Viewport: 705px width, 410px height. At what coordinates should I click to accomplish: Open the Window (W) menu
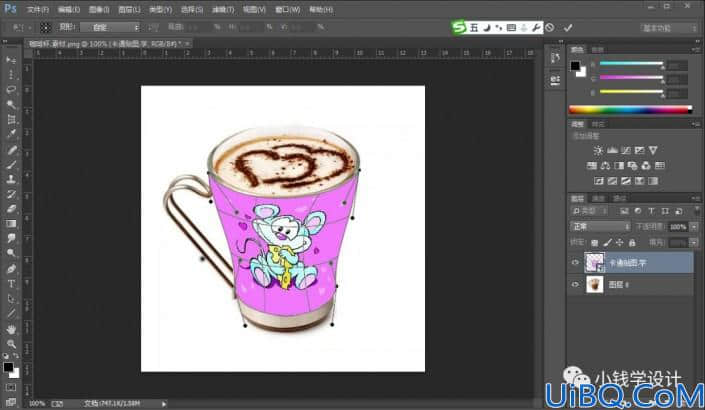[288, 9]
